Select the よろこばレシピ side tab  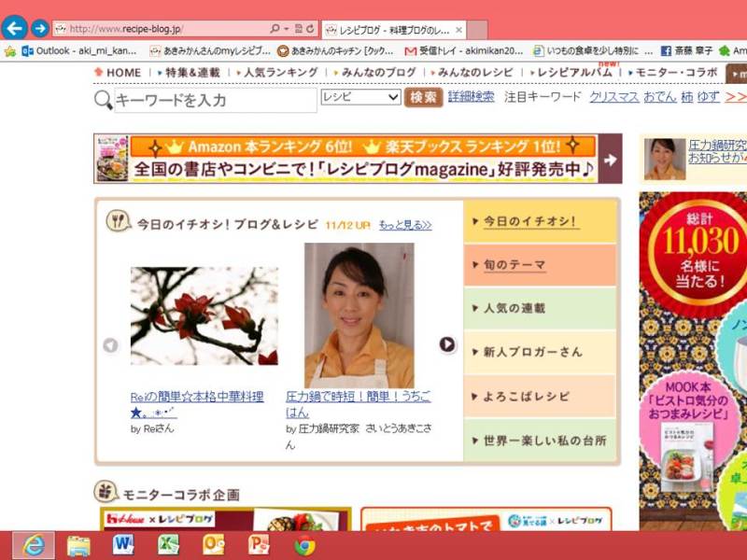click(x=541, y=396)
